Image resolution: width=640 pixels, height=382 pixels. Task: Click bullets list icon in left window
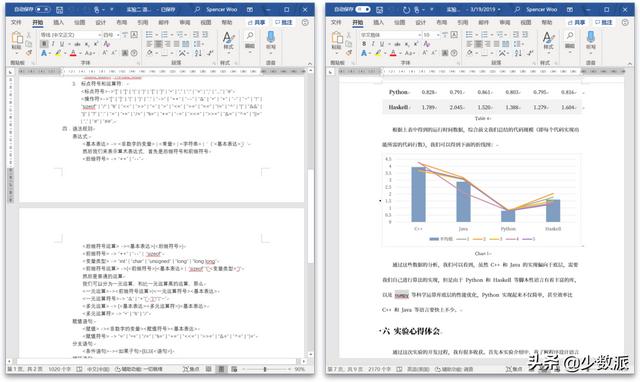[149, 35]
